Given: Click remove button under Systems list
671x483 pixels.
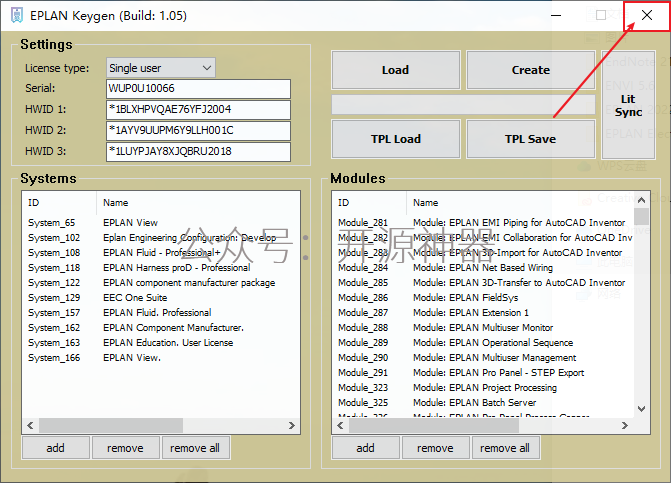Looking at the screenshot, I should click(125, 448).
